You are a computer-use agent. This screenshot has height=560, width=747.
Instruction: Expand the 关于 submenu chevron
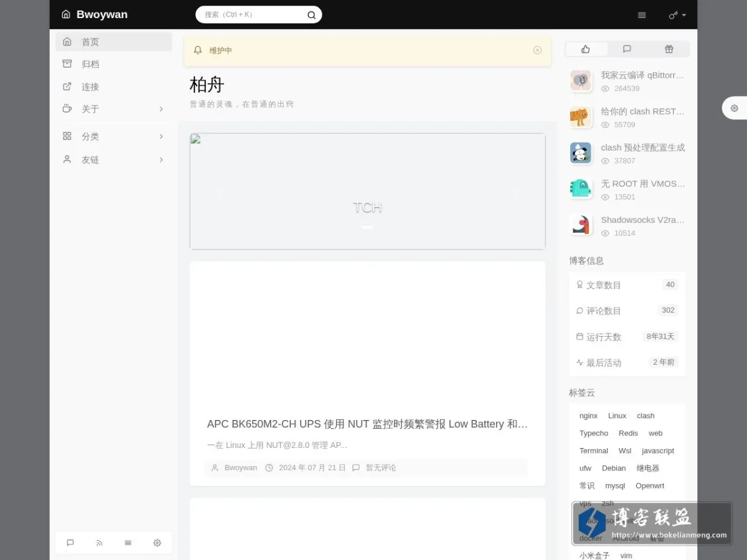(161, 109)
